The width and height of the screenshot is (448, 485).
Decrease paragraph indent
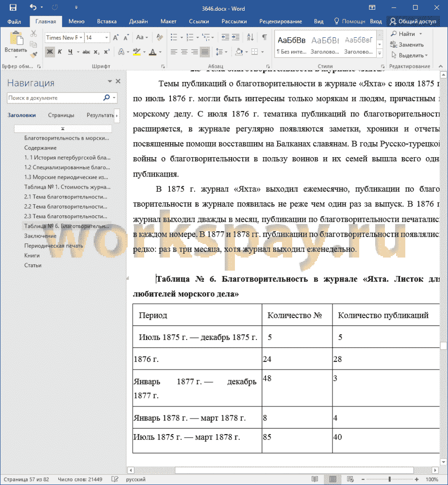click(225, 37)
